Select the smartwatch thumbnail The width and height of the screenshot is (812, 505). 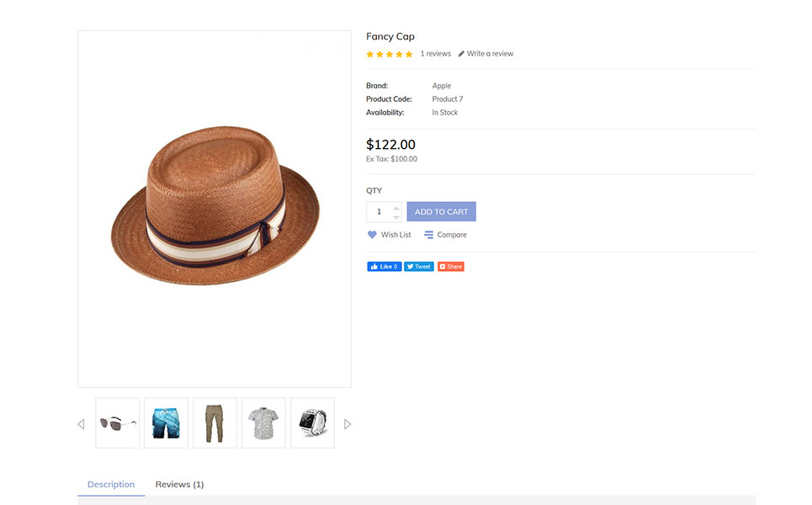[313, 423]
